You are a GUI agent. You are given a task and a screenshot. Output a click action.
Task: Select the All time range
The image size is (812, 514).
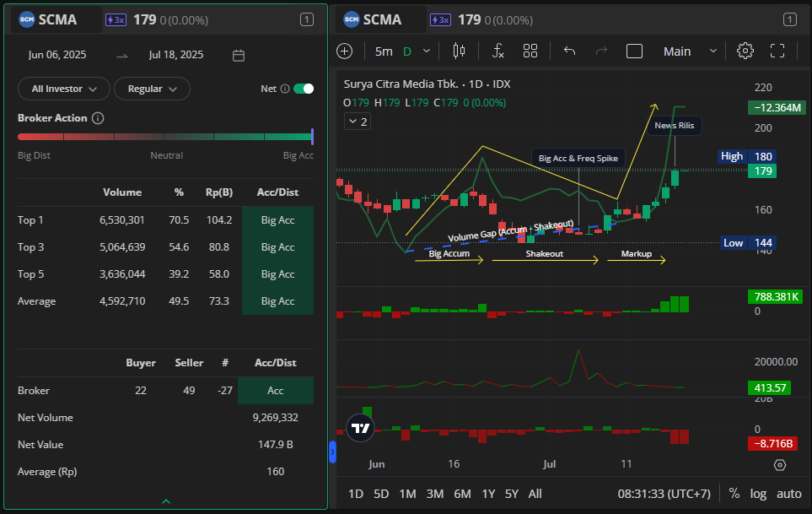[x=535, y=494]
